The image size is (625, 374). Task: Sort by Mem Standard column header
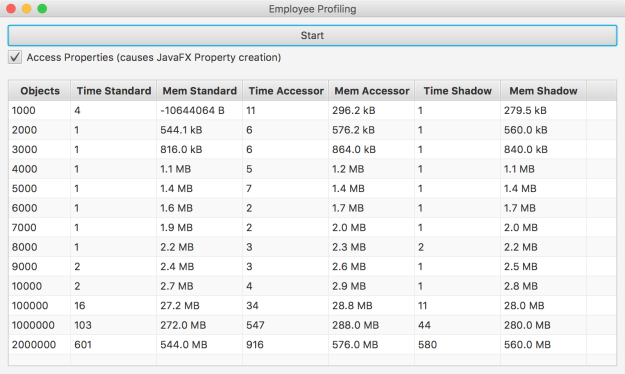[x=199, y=91]
